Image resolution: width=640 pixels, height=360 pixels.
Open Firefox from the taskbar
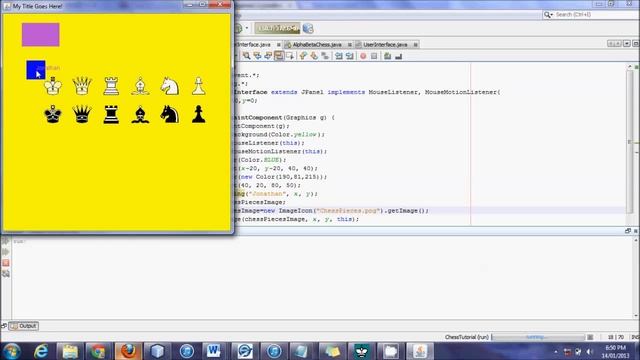[x=128, y=351]
